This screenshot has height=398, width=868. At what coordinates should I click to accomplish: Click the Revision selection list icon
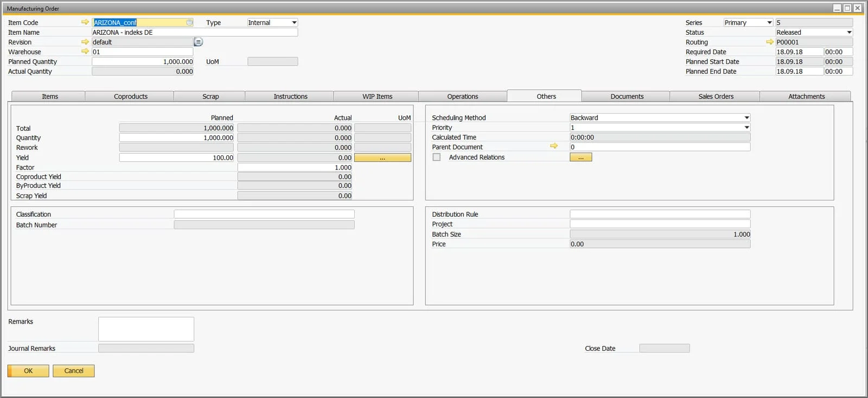click(x=199, y=42)
